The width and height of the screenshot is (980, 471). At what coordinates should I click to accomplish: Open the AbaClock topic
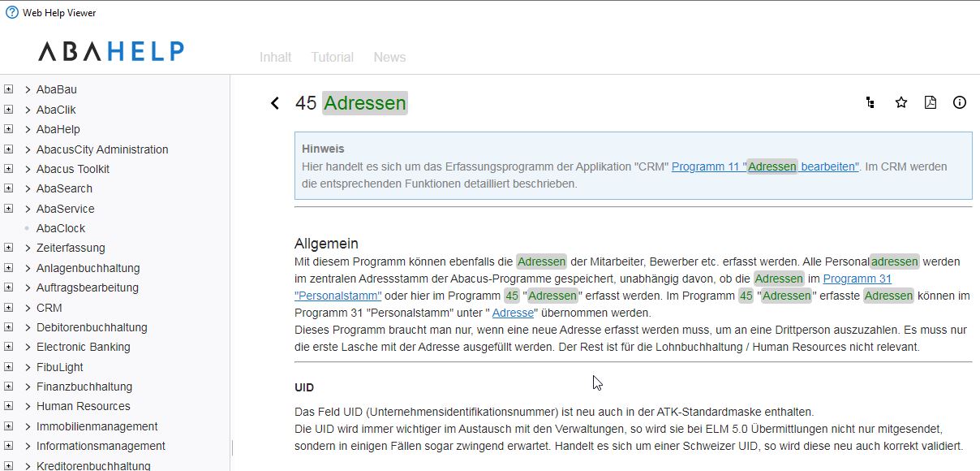click(x=61, y=228)
